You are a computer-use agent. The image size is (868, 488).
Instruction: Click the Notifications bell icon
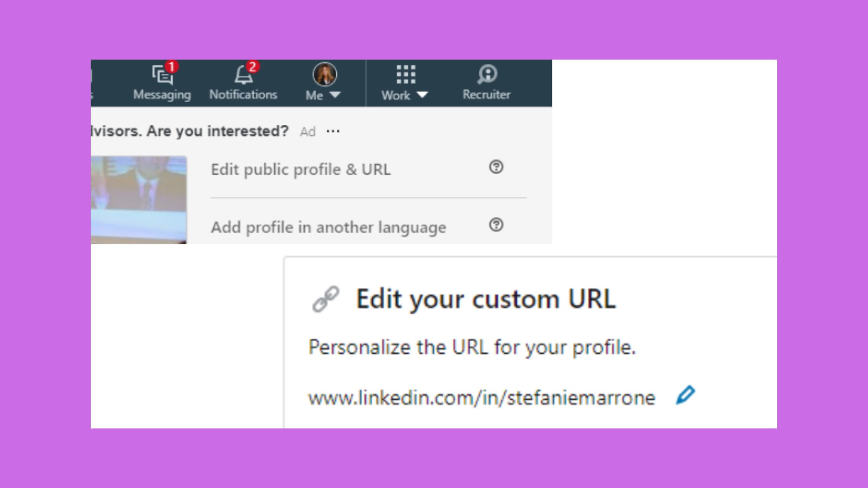243,76
